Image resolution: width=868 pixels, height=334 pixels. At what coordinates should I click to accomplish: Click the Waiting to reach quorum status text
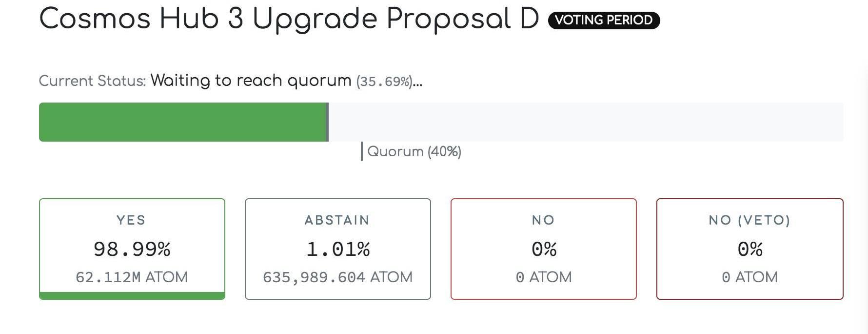pyautogui.click(x=251, y=81)
